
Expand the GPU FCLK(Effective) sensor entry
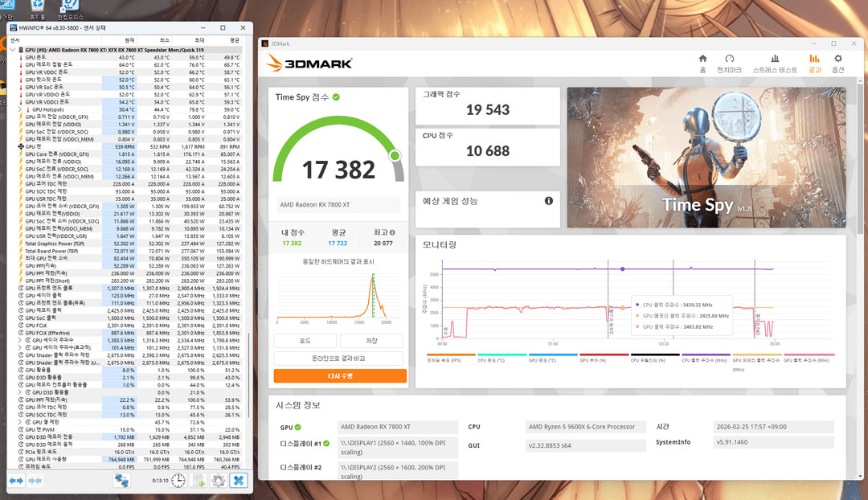point(20,333)
